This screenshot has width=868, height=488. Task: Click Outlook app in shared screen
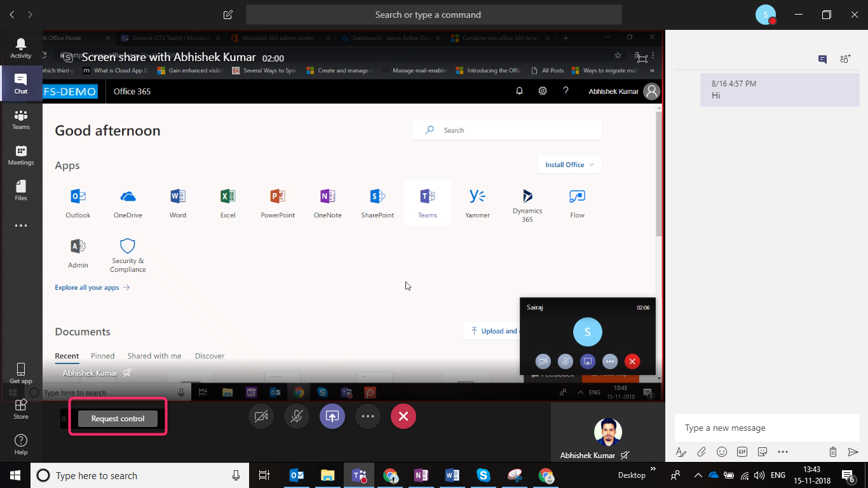[x=78, y=203]
